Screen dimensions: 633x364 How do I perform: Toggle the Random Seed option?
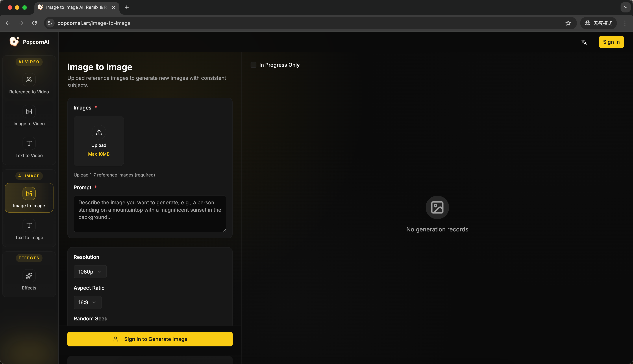click(x=90, y=319)
